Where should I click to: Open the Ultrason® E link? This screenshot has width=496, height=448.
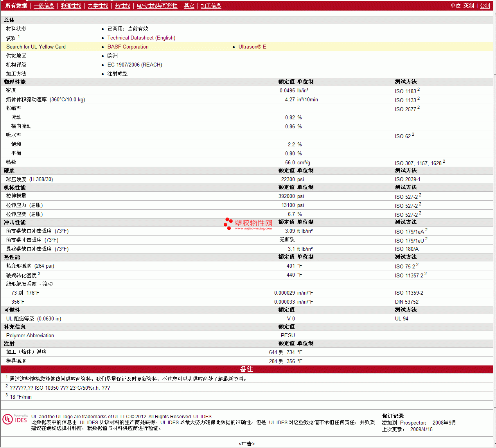(x=252, y=47)
